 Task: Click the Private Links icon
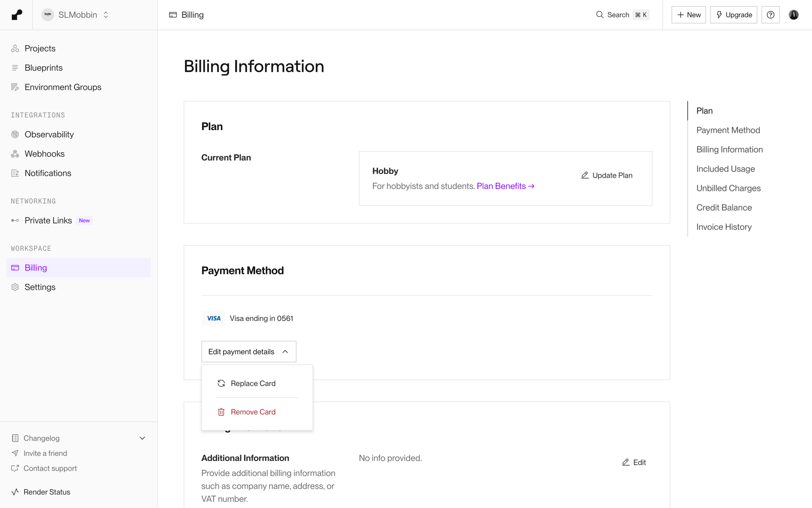15,221
